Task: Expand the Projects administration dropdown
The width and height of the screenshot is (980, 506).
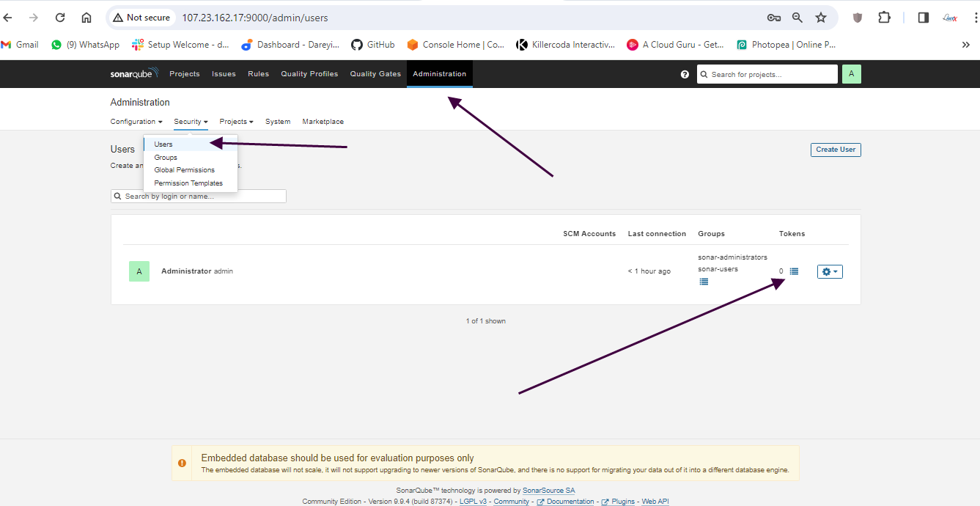Action: tap(236, 122)
